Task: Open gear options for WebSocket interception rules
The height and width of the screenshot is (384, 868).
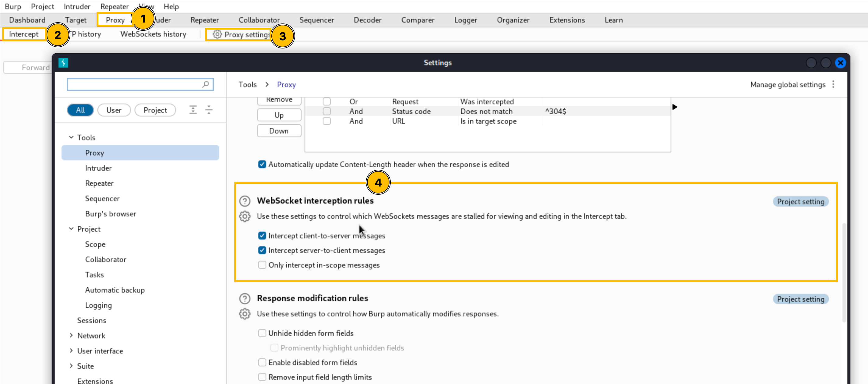Action: pos(245,216)
